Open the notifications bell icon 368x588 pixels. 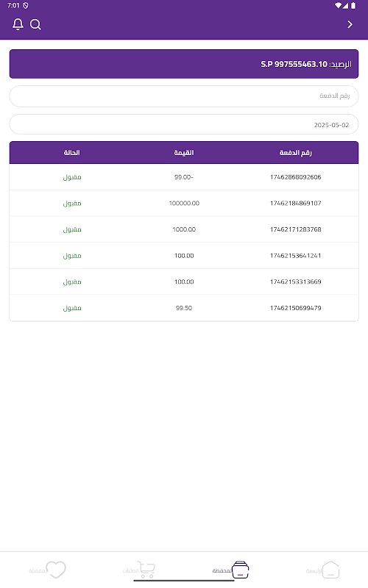[x=18, y=24]
